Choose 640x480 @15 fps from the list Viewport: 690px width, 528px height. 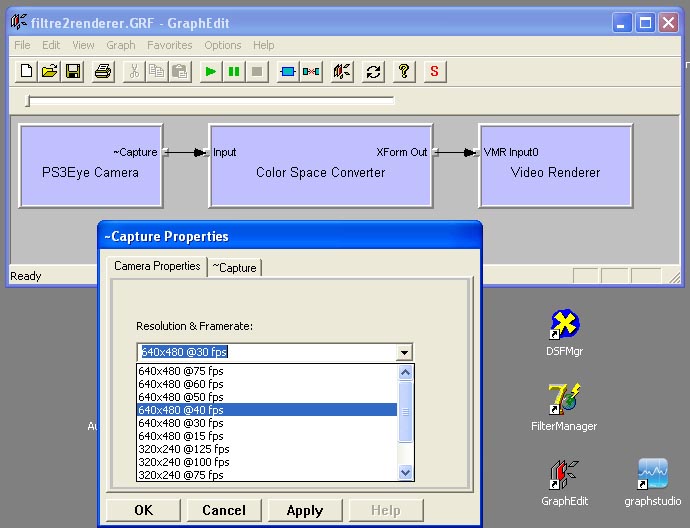point(267,436)
